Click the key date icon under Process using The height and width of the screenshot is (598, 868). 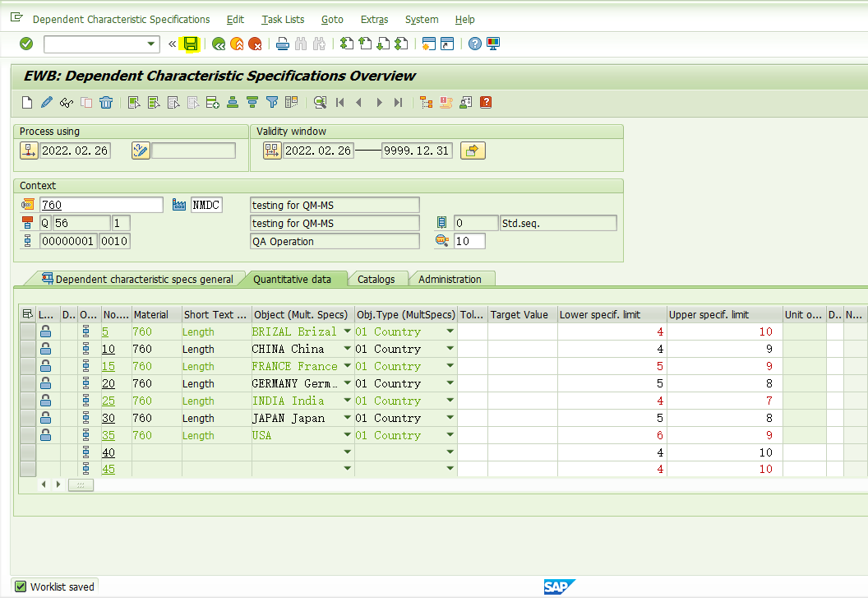pyautogui.click(x=29, y=151)
